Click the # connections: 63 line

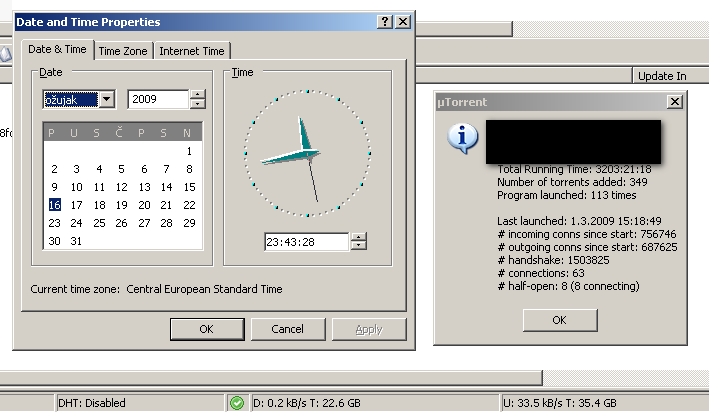pos(541,273)
